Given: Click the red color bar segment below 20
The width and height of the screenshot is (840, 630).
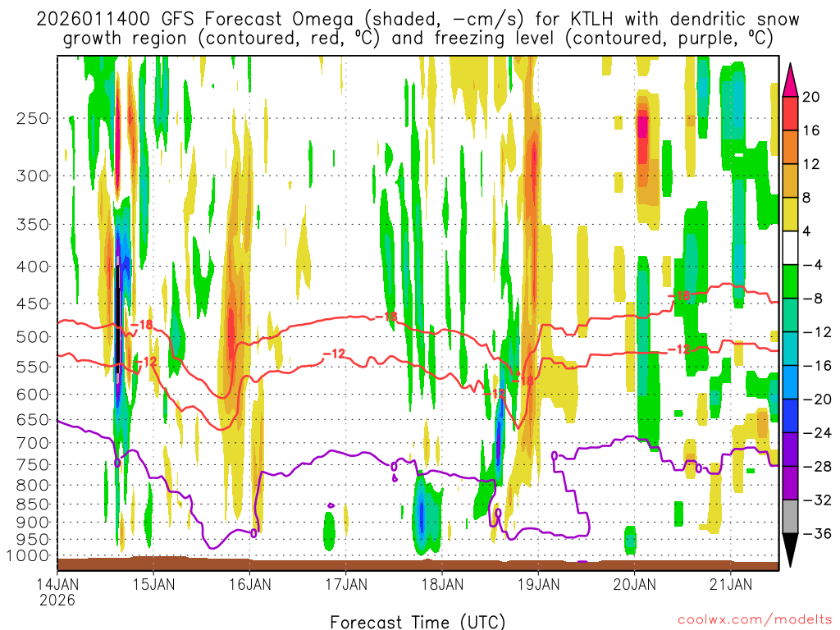Looking at the screenshot, I should 790,113.
